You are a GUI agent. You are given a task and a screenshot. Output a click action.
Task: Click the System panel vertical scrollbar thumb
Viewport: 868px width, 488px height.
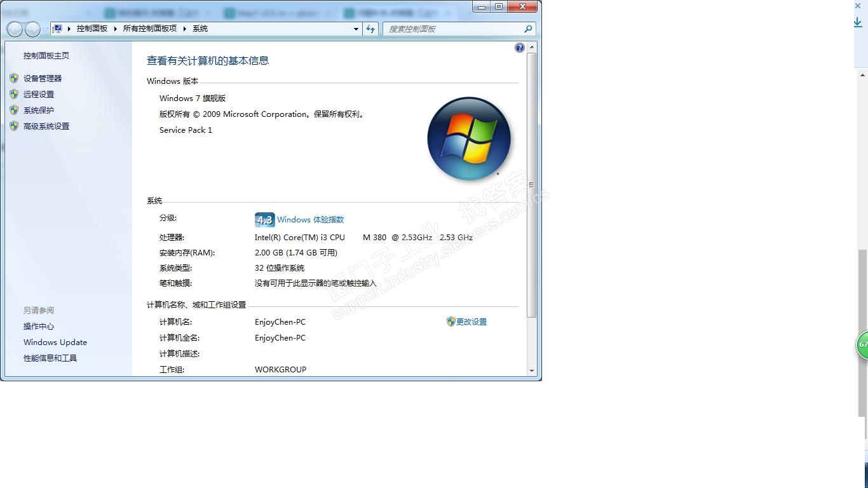pyautogui.click(x=532, y=185)
